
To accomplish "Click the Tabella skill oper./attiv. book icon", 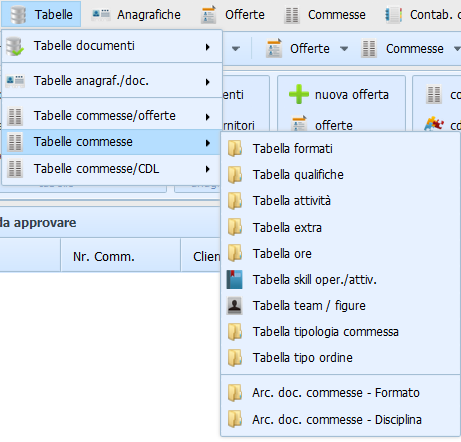I will [x=234, y=279].
